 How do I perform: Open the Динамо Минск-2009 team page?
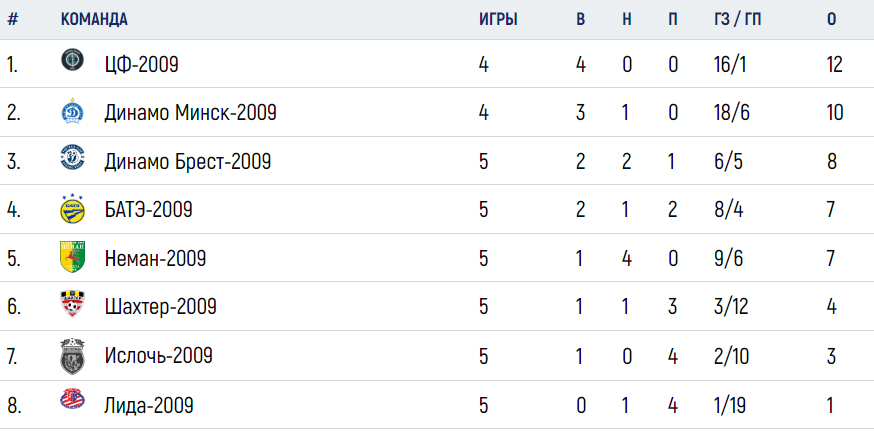(191, 114)
